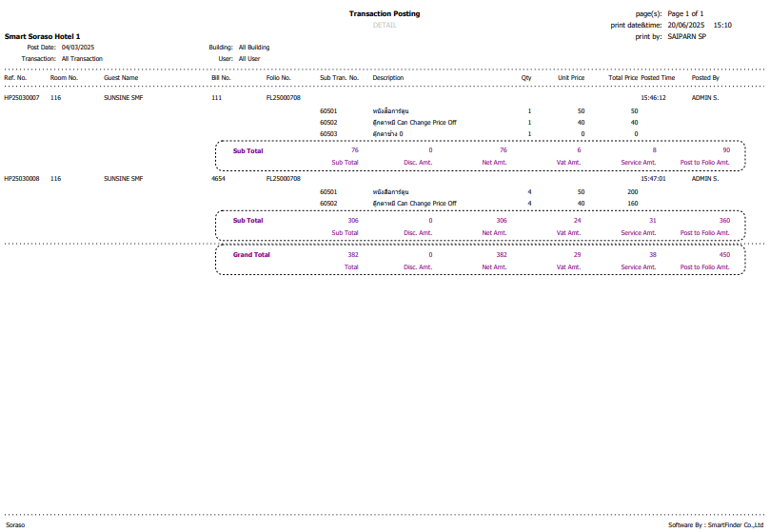
Task: Click bill number 4654
Action: [x=218, y=178]
